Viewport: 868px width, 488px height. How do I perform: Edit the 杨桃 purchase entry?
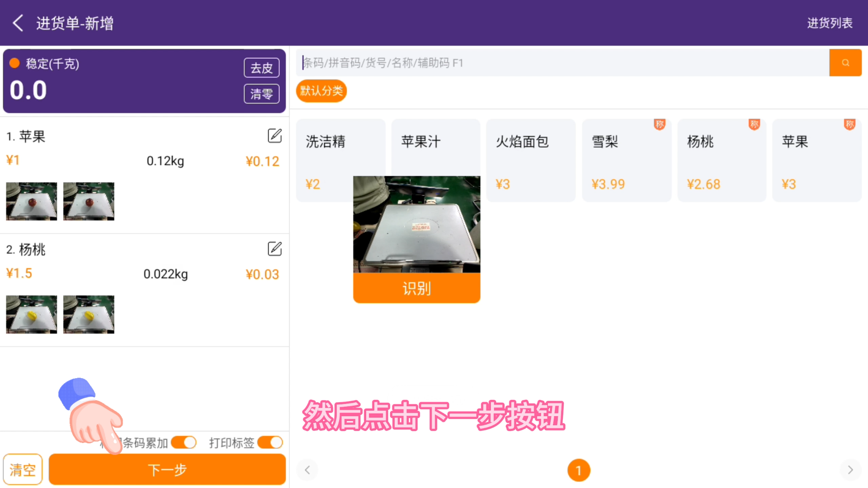click(274, 249)
